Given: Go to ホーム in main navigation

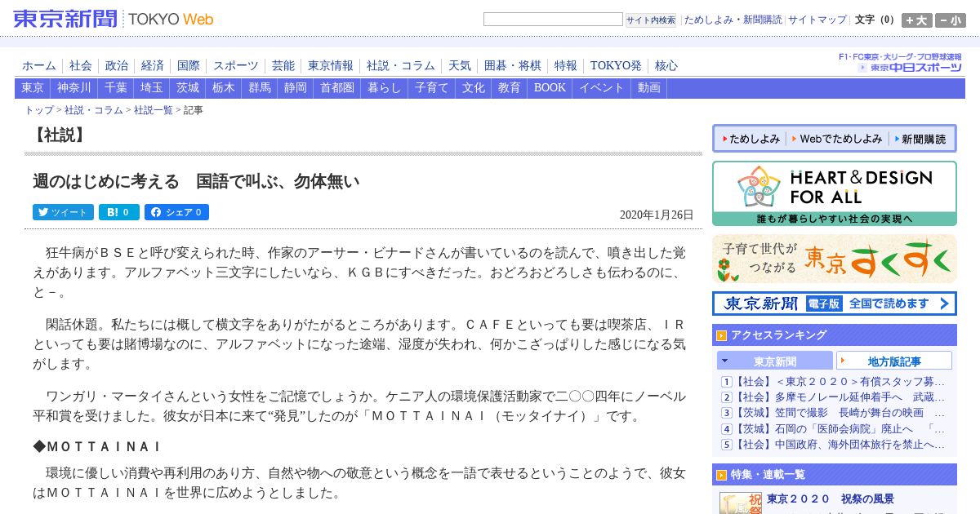Looking at the screenshot, I should coord(39,66).
